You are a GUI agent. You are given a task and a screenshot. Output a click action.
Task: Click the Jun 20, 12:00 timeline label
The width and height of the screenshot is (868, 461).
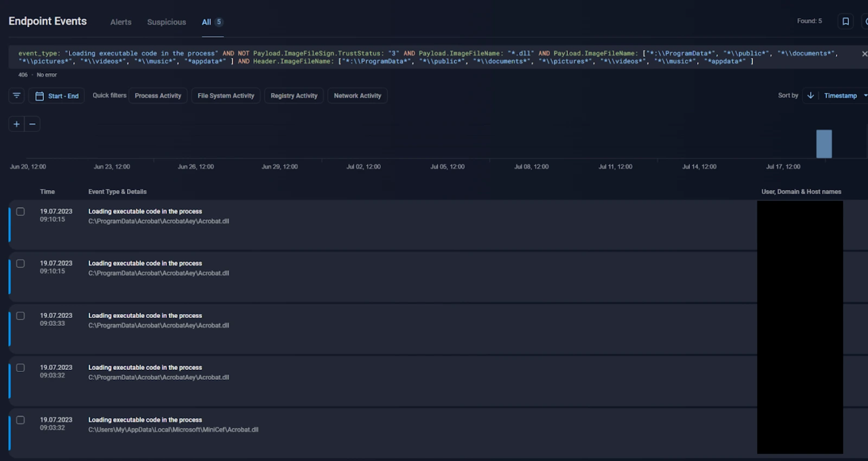pyautogui.click(x=28, y=167)
